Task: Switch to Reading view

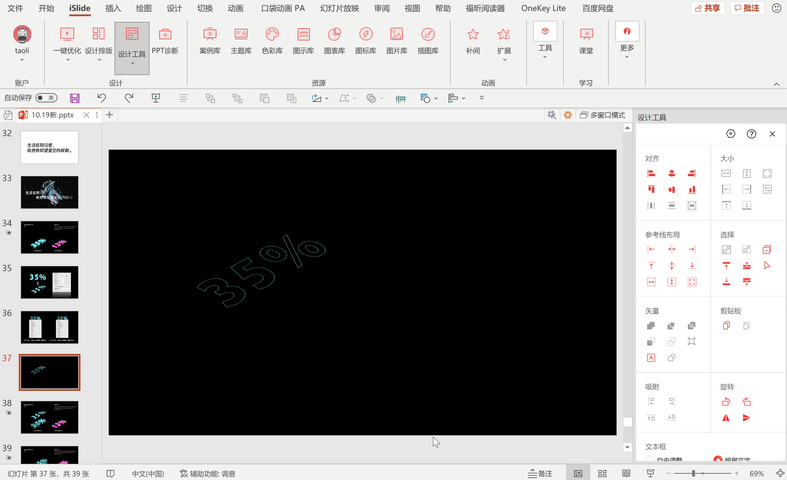Action: click(626, 473)
